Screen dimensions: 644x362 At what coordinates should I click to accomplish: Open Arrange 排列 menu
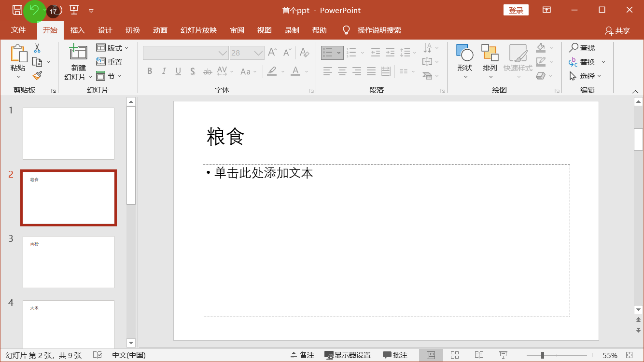point(490,62)
